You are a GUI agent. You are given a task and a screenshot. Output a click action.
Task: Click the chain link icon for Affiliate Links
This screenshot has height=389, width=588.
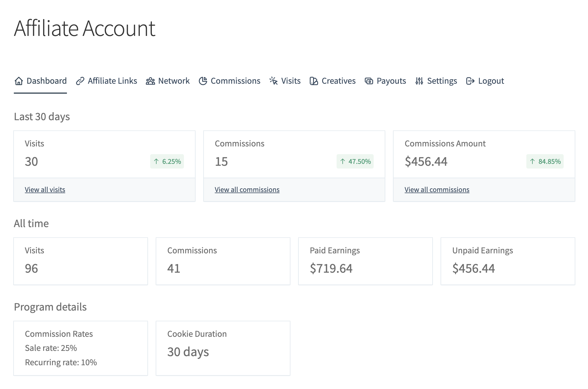tap(80, 81)
